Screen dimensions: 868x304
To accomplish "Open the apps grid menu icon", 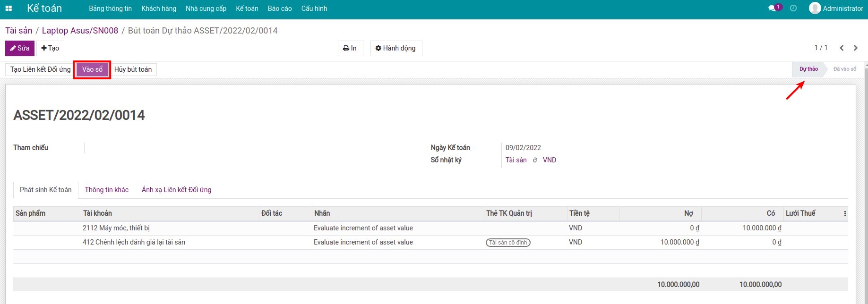I will tap(9, 8).
